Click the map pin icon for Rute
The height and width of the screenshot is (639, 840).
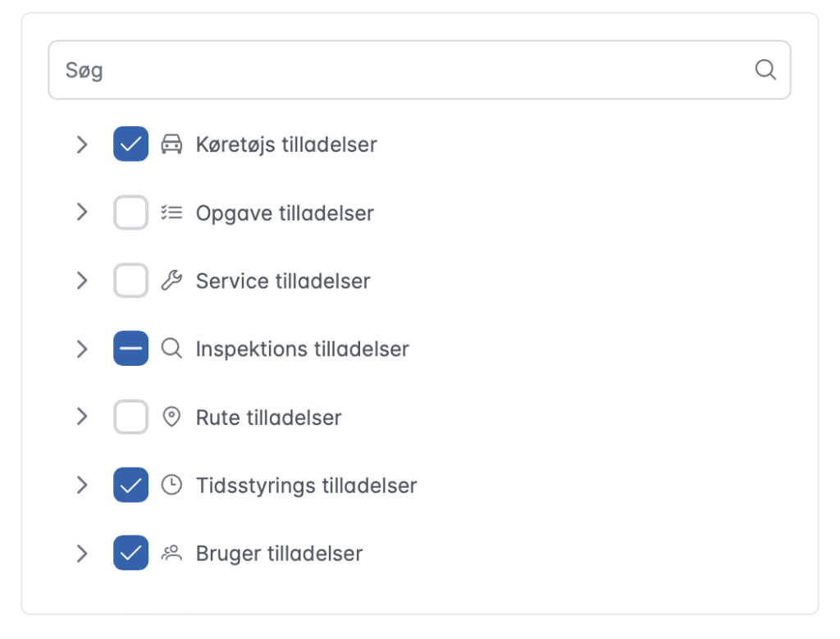(x=171, y=417)
